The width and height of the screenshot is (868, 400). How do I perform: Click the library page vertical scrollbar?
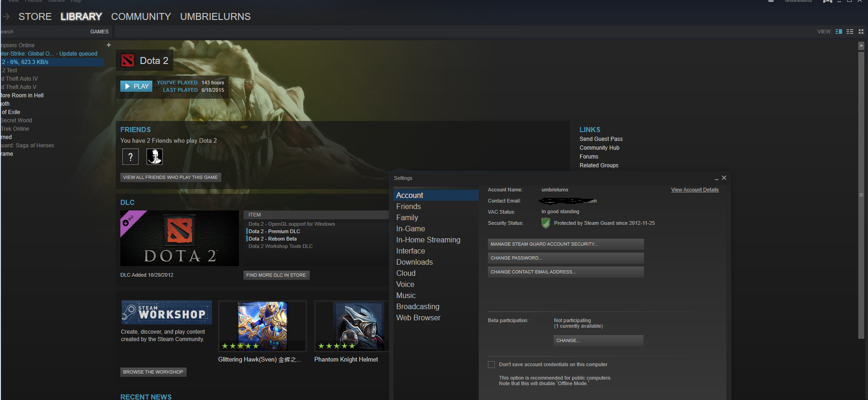point(861,194)
